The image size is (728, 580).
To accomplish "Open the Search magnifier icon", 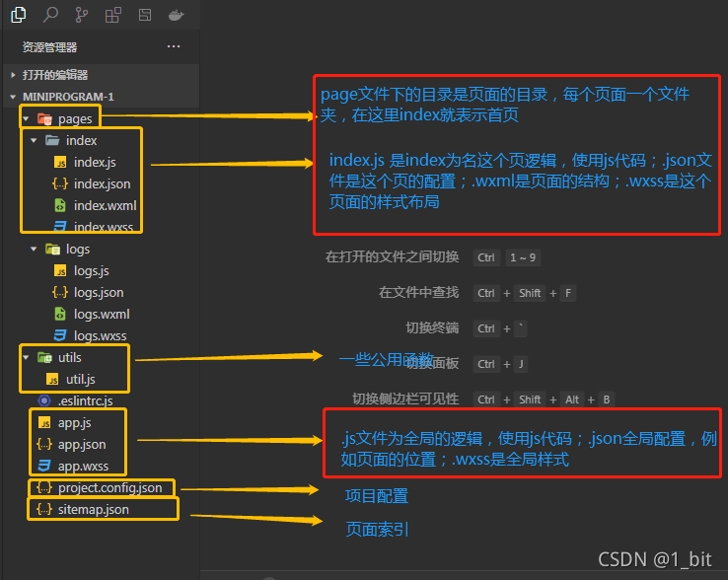I will click(x=50, y=15).
